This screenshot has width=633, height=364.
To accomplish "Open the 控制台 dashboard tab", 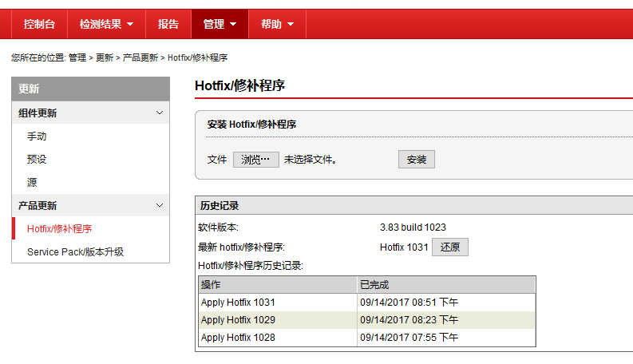I will (x=39, y=24).
